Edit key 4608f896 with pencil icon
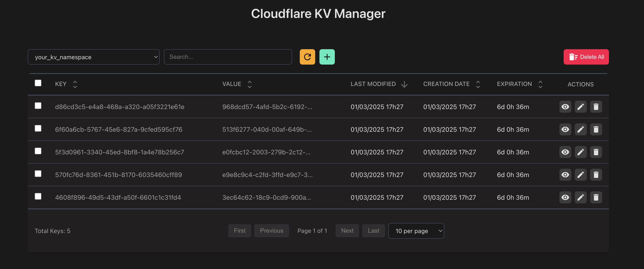 point(580,197)
